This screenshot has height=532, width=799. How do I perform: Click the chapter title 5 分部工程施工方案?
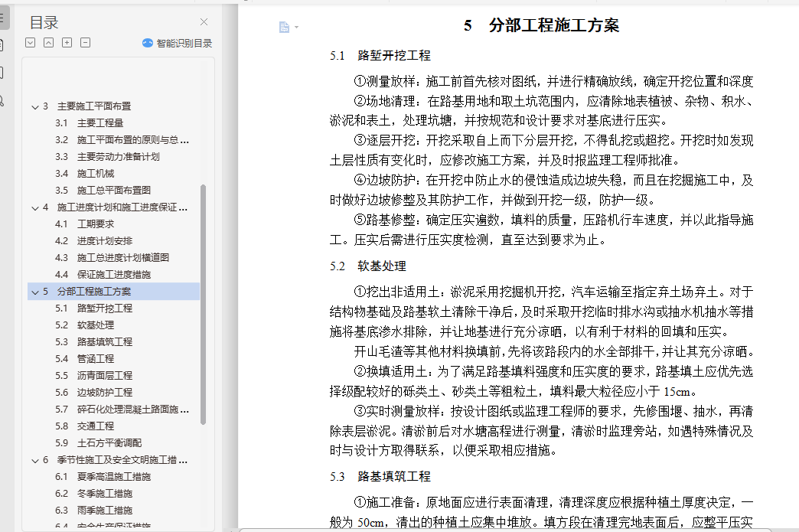point(541,25)
